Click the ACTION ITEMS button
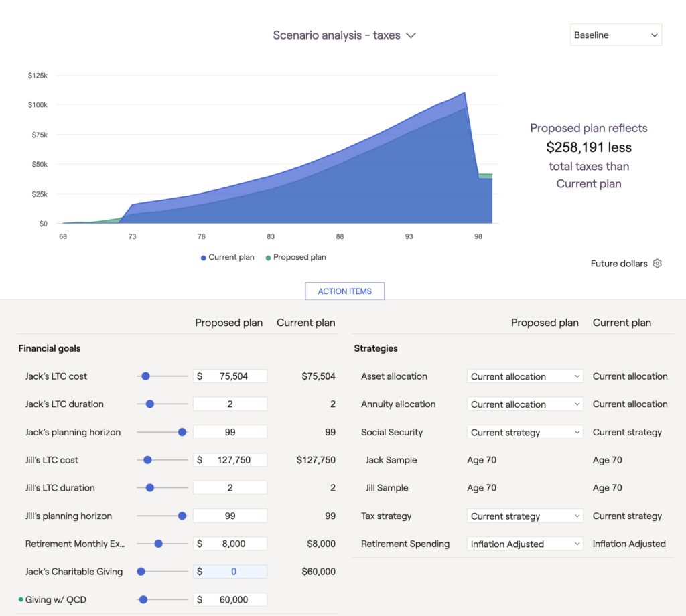This screenshot has height=616, width=686. [344, 291]
